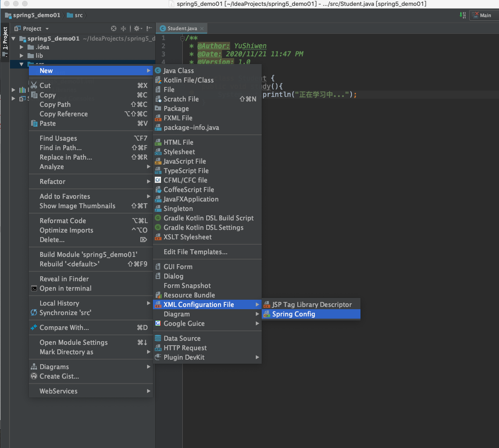
Task: Select Copy Path from context menu
Action: point(91,104)
